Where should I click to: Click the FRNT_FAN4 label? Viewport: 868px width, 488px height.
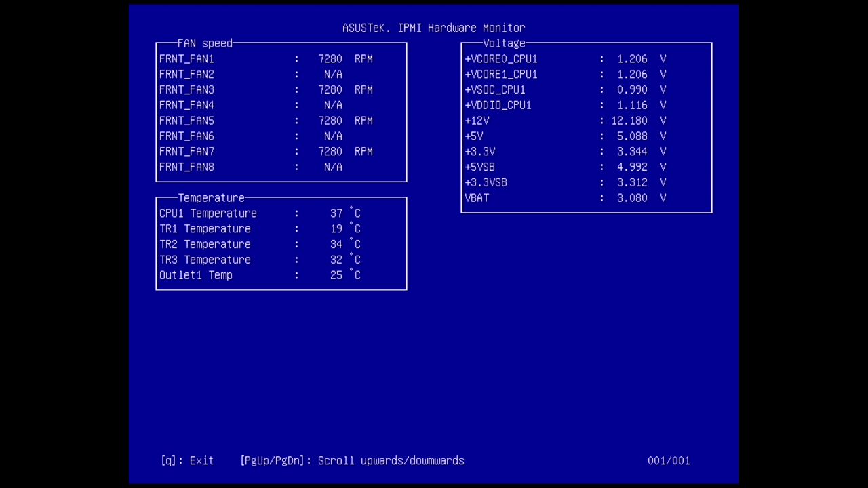186,105
